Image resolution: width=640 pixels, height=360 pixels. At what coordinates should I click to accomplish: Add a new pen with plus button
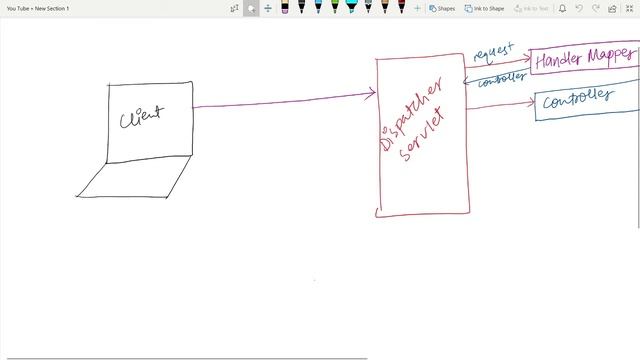coord(417,8)
